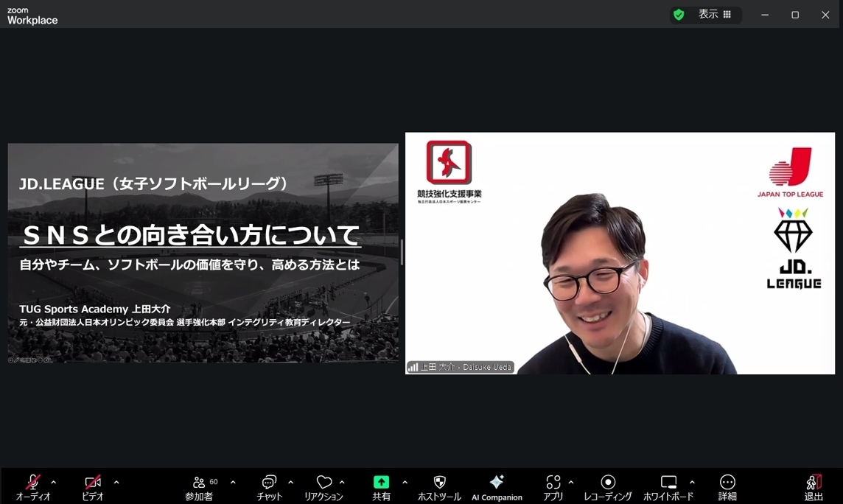
Task: Click the green 共有 share screen button
Action: point(381,488)
